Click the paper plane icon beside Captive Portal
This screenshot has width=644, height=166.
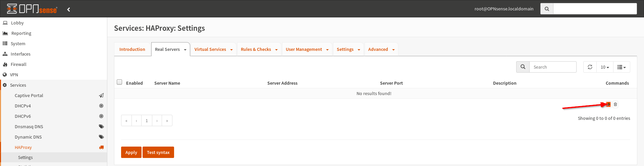101,95
